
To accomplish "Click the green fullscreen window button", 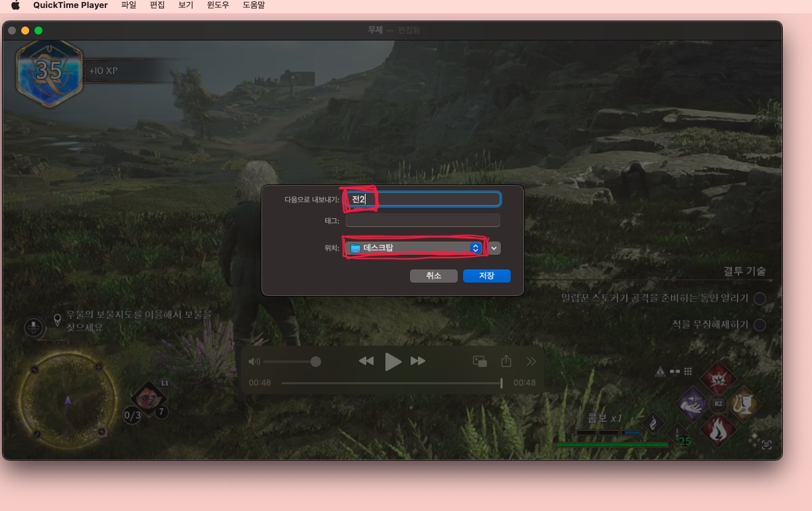I will pos(38,31).
